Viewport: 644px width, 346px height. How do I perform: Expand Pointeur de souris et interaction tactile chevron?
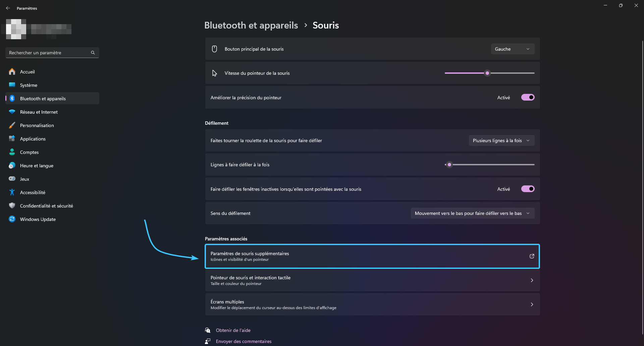[532, 280]
